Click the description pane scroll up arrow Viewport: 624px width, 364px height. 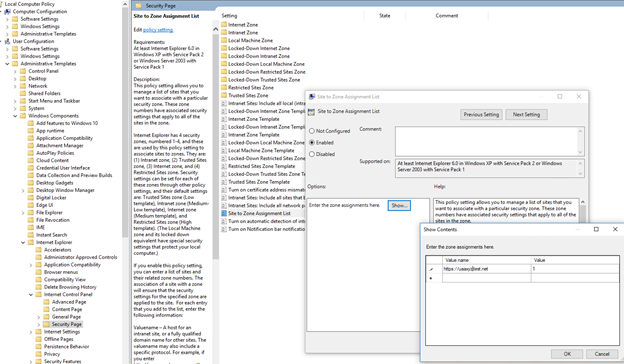(216, 29)
